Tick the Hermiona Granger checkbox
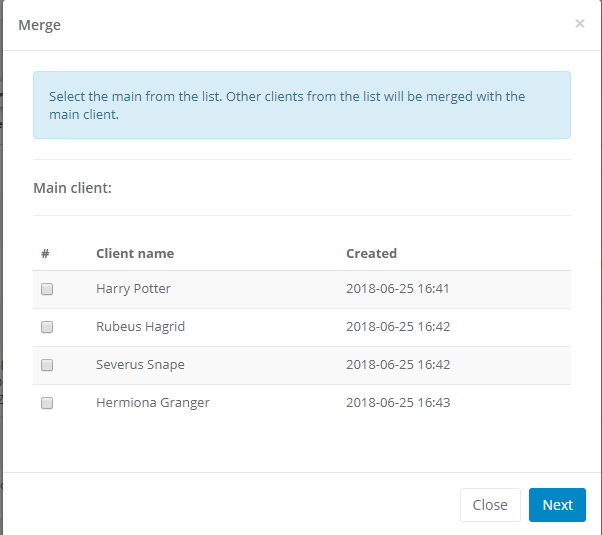 [x=47, y=403]
